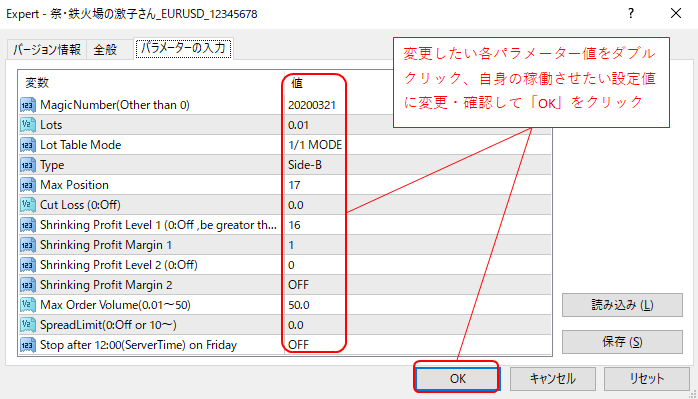Click the MagicNumber(Other than 0) label
The width and height of the screenshot is (698, 399).
tap(115, 105)
